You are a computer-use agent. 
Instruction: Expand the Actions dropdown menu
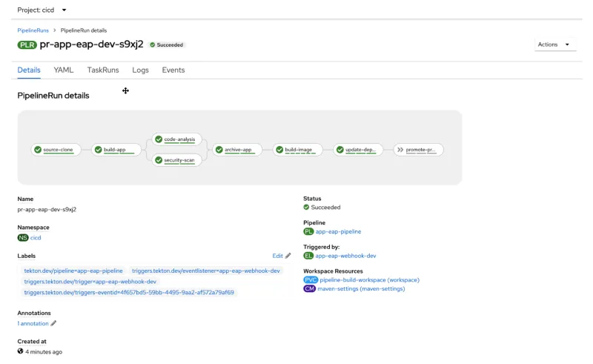[554, 44]
